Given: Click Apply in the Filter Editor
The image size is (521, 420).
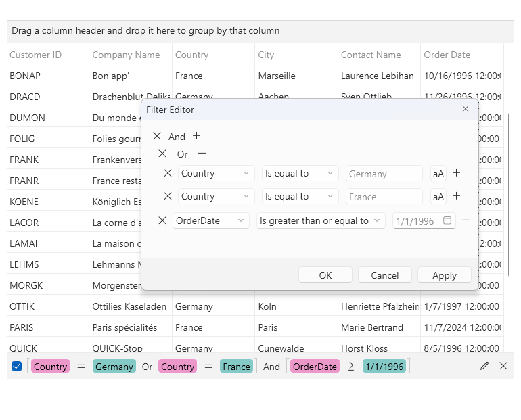Looking at the screenshot, I should tap(445, 275).
